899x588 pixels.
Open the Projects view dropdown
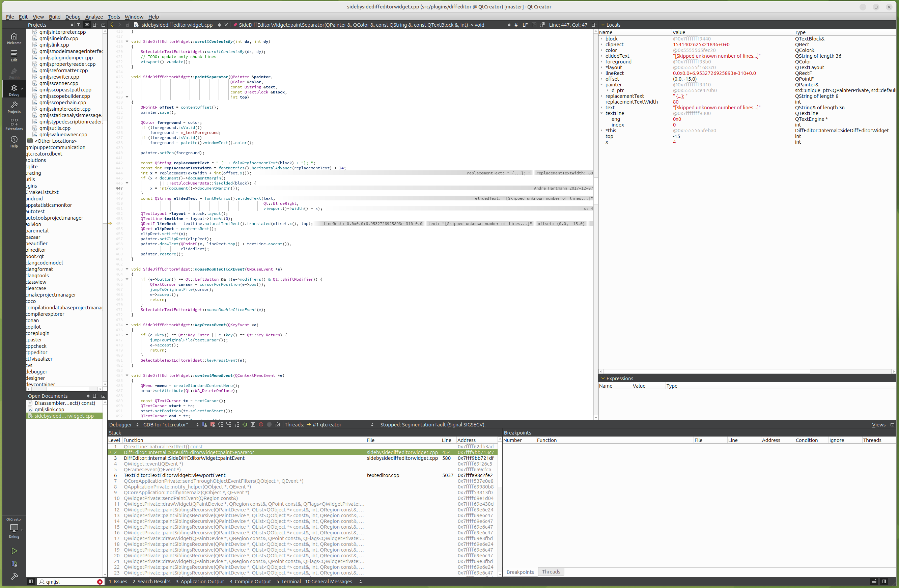tap(50, 25)
